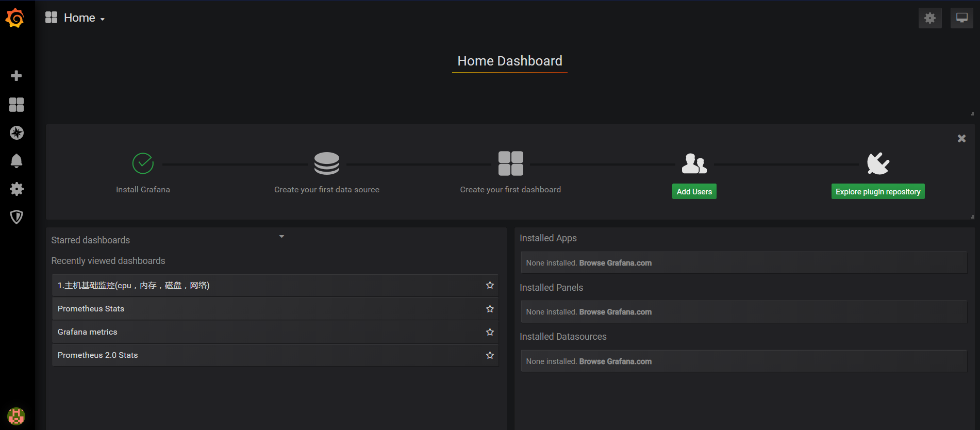Click the user avatar at sidebar bottom
The image size is (980, 430).
click(x=16, y=416)
